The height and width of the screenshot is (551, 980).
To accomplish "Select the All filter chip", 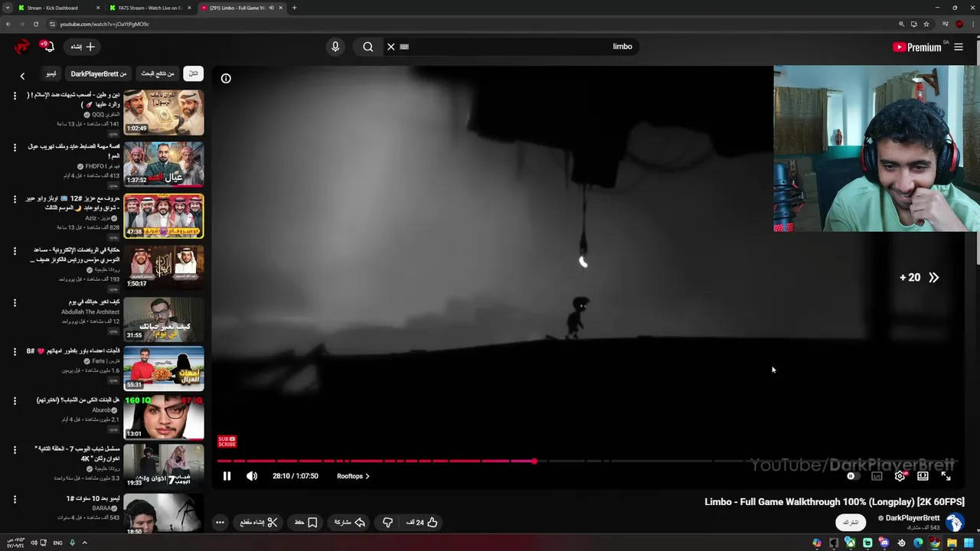I will tap(193, 73).
